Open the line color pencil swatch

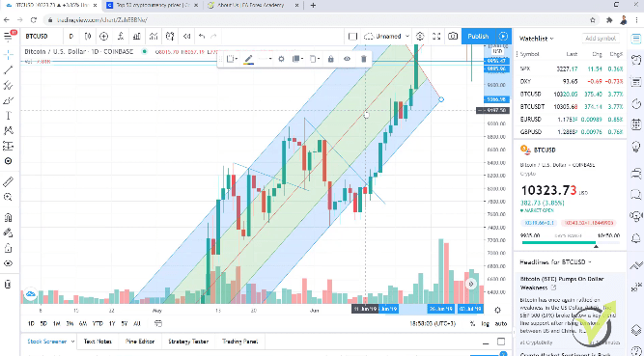click(x=248, y=59)
